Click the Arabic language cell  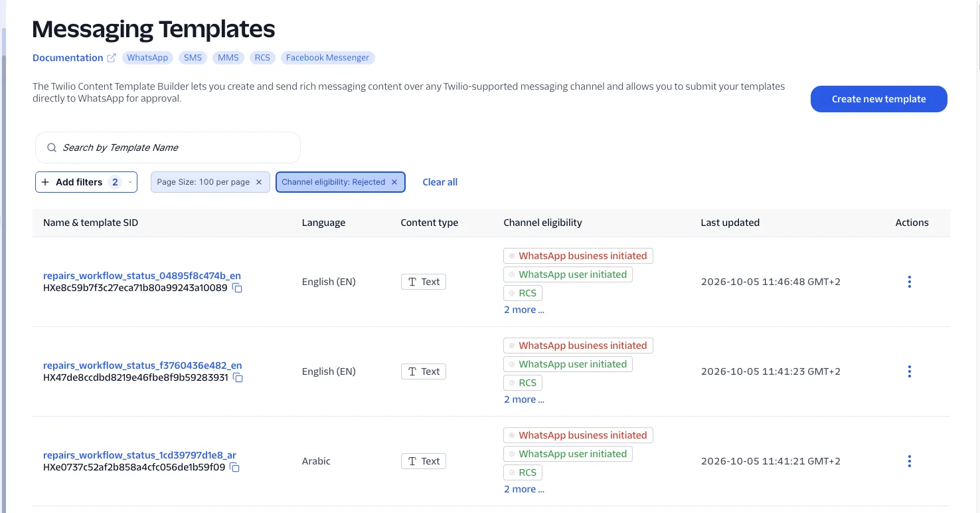316,461
